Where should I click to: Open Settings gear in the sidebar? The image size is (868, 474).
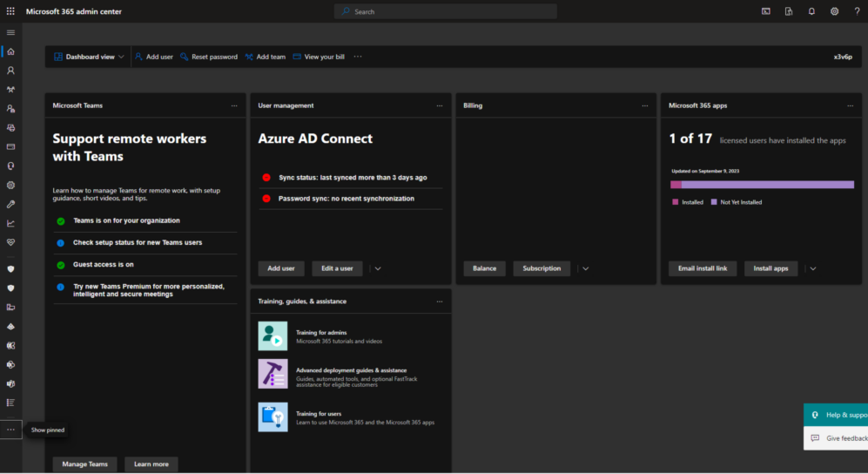[10, 186]
